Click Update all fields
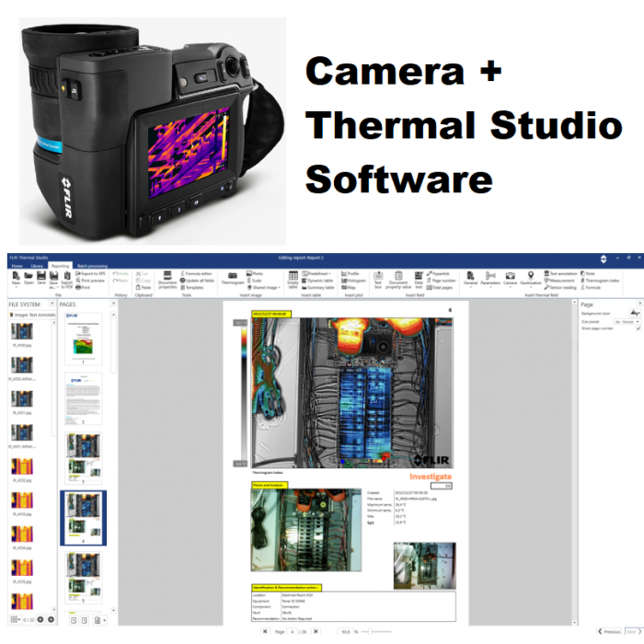Viewport: 644px width, 644px height. coord(197,281)
